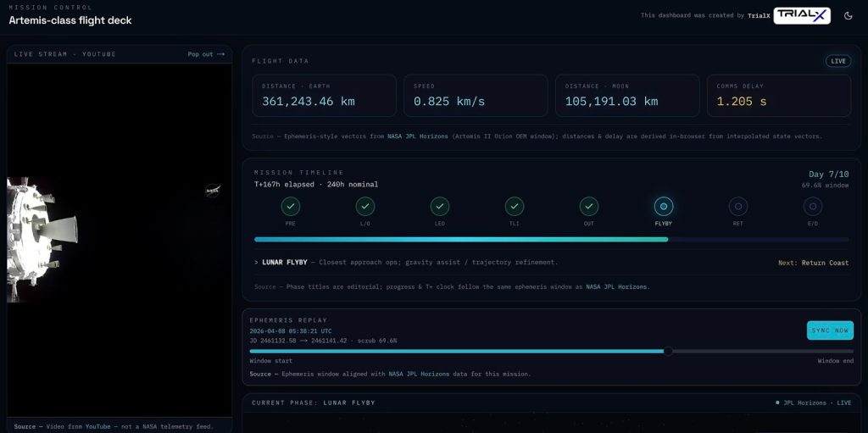Select the LEO milestone icon

tap(439, 206)
